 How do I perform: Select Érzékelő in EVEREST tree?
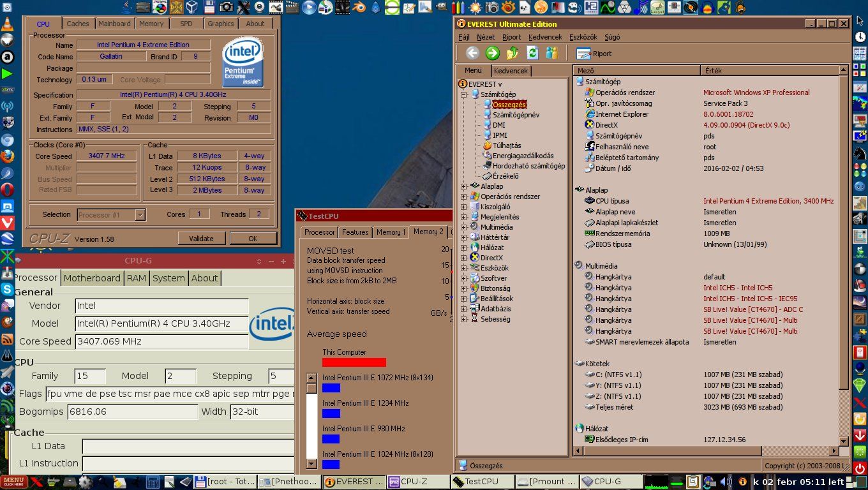[x=505, y=176]
